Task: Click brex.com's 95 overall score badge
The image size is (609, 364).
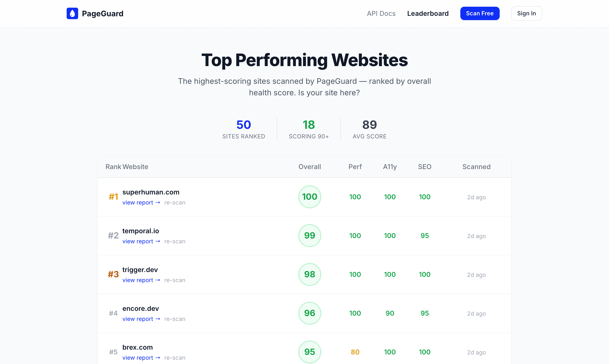Action: (x=310, y=352)
